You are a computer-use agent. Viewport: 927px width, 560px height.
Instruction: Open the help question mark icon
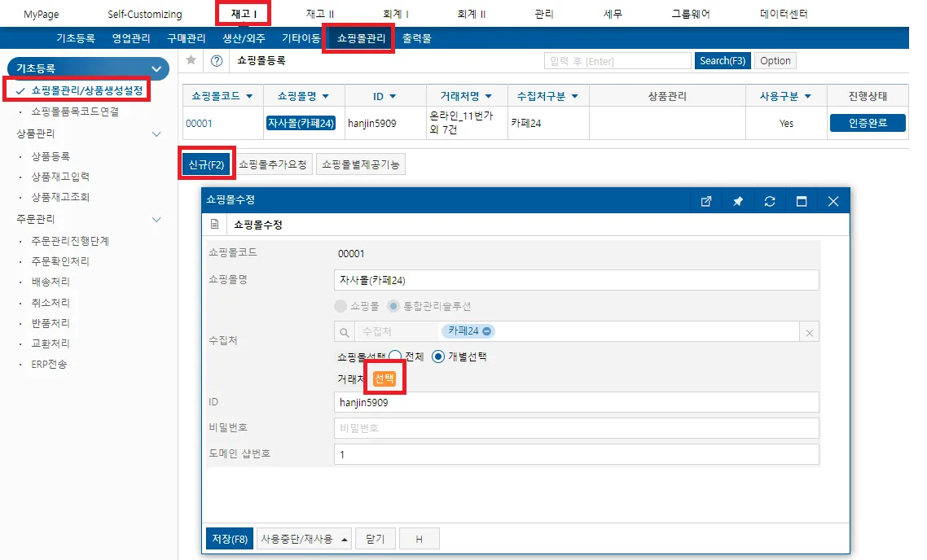click(x=217, y=60)
